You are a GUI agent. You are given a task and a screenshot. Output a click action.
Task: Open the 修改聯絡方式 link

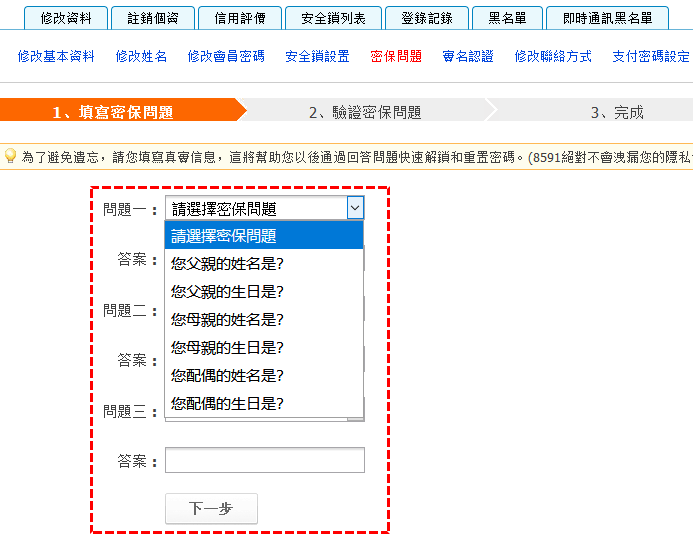click(553, 56)
